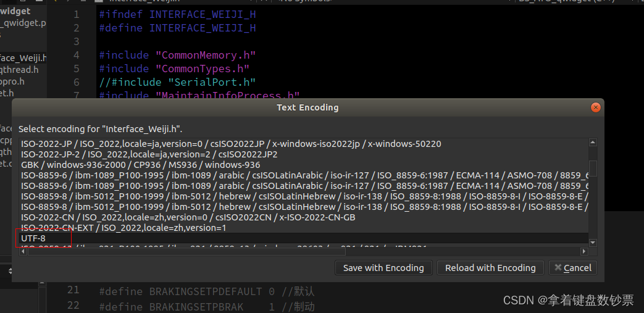The width and height of the screenshot is (644, 313).
Task: Open the qthread.h file in project tree
Action: [19, 70]
